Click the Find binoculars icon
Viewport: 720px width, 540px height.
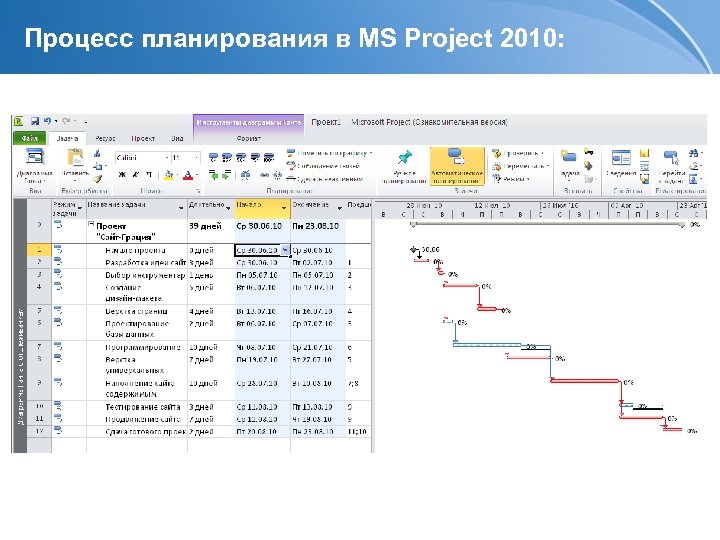click(x=693, y=153)
